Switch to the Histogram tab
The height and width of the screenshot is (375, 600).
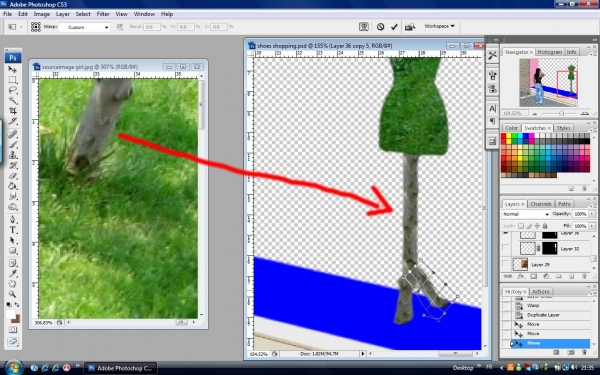[x=550, y=52]
